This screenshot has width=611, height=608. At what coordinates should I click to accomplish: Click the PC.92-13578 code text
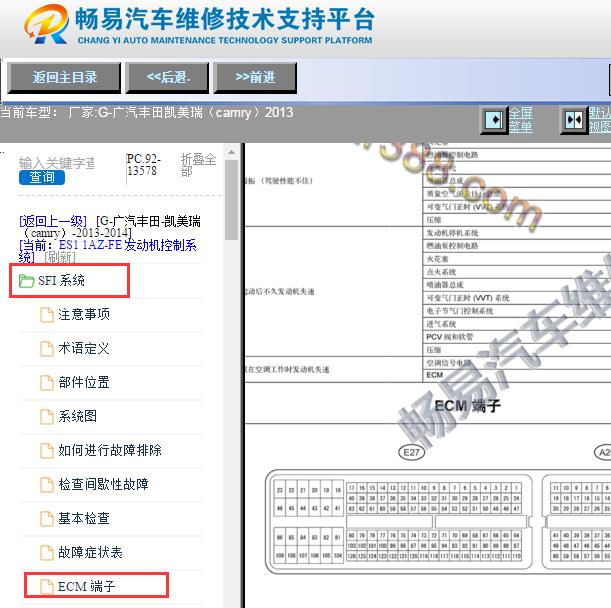(143, 164)
